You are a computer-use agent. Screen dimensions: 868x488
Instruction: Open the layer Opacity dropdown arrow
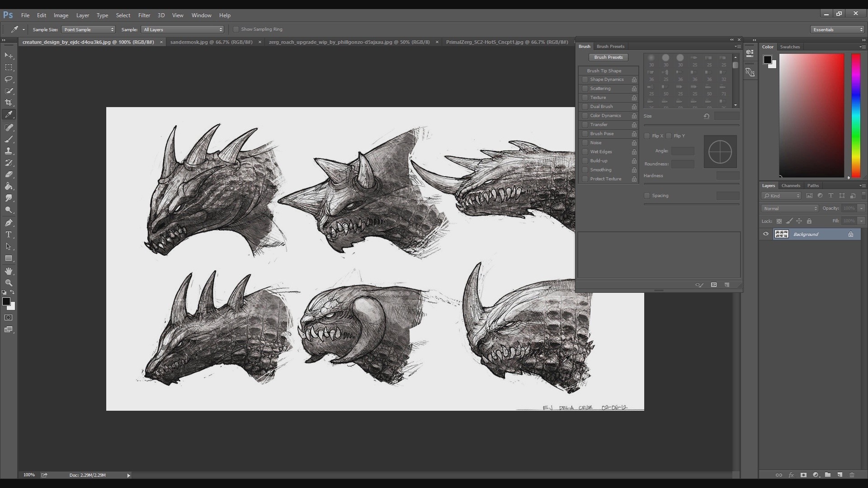point(861,208)
